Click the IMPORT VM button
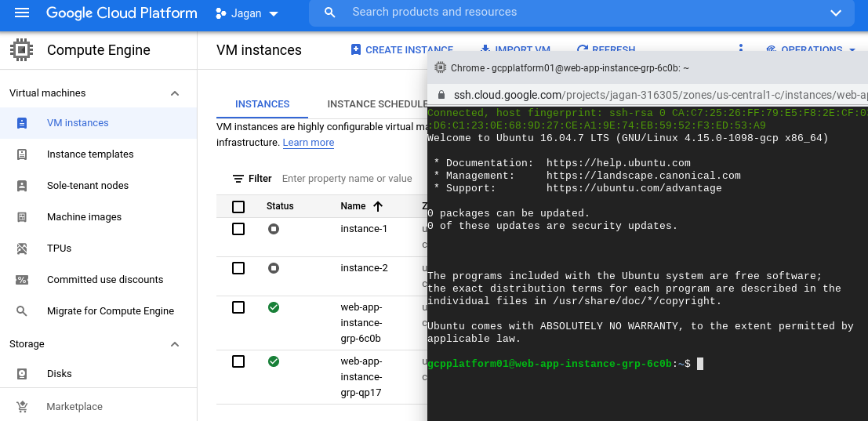 point(515,50)
